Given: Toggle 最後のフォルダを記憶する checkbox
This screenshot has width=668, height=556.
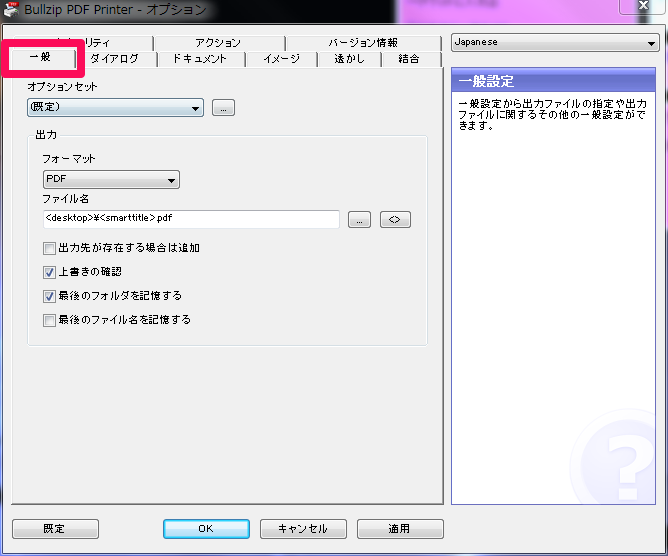Looking at the screenshot, I should pos(49,296).
